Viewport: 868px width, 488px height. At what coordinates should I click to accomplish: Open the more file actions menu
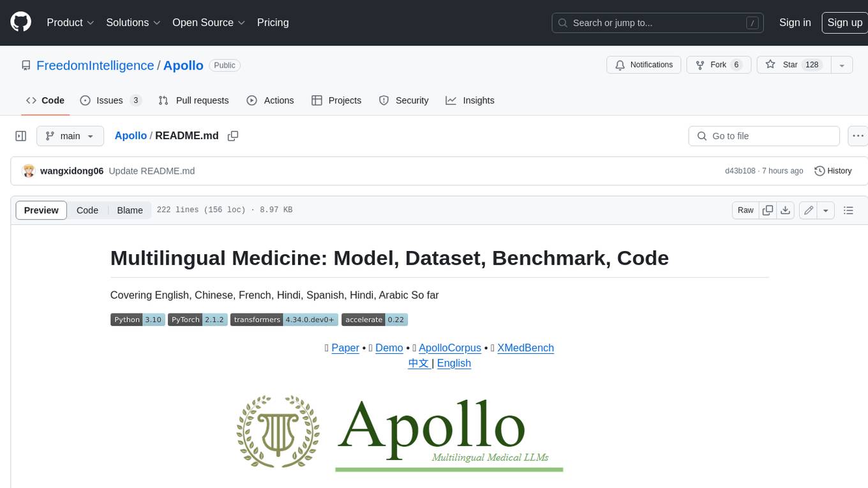tap(858, 136)
